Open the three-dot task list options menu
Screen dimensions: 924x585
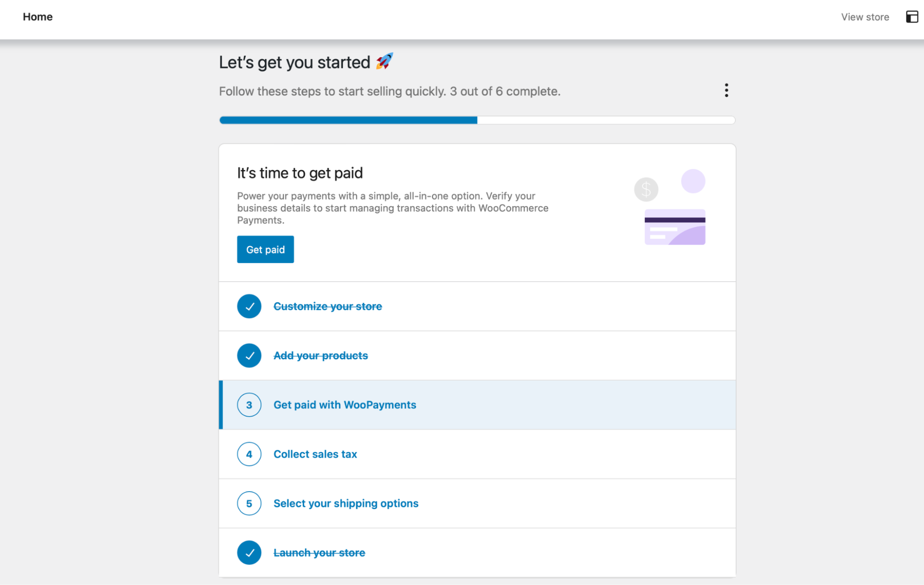(x=726, y=91)
